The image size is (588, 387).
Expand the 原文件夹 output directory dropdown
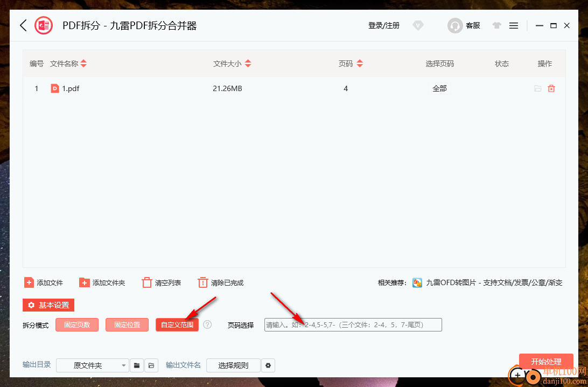coord(92,365)
